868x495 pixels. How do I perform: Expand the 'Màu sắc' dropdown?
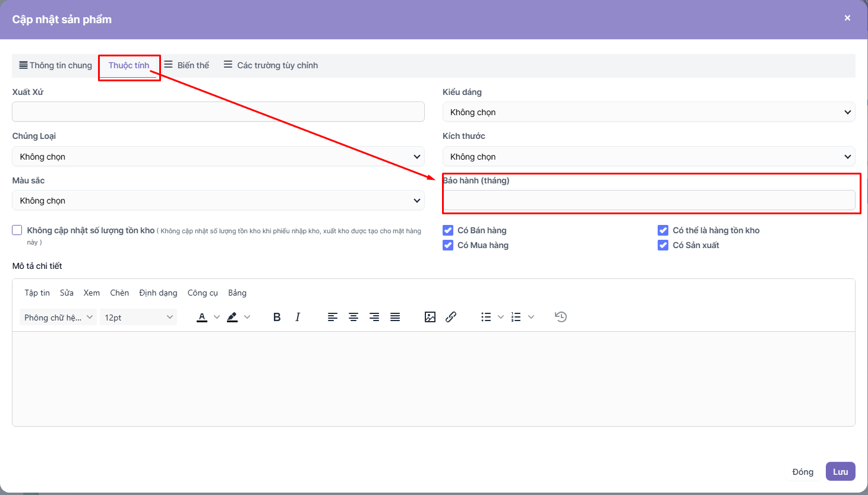(x=218, y=201)
